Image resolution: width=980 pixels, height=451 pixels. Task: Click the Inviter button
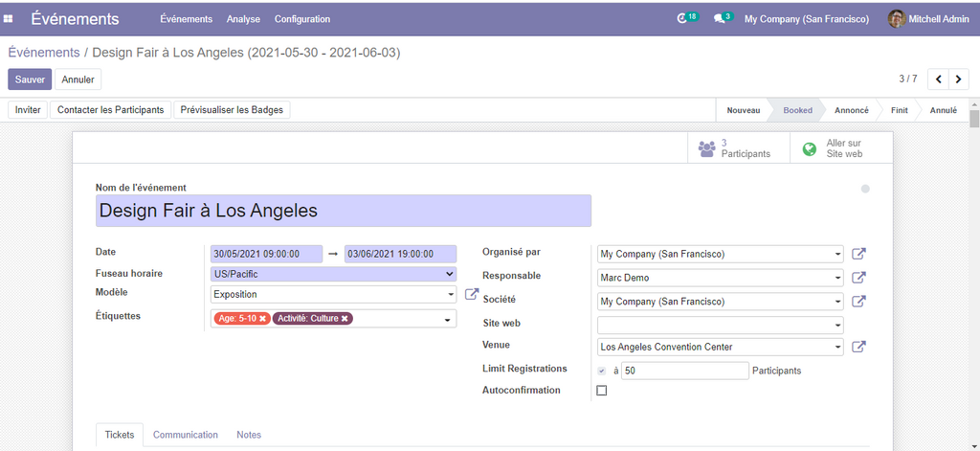point(28,109)
